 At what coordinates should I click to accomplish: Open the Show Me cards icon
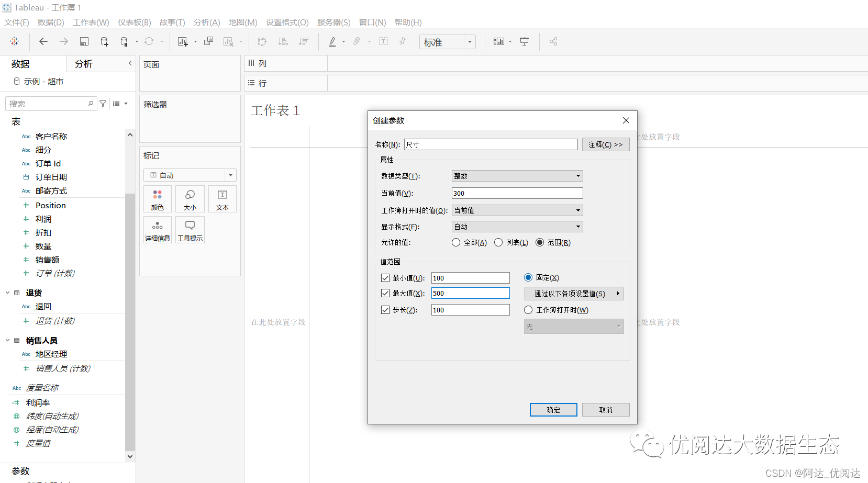coord(499,41)
